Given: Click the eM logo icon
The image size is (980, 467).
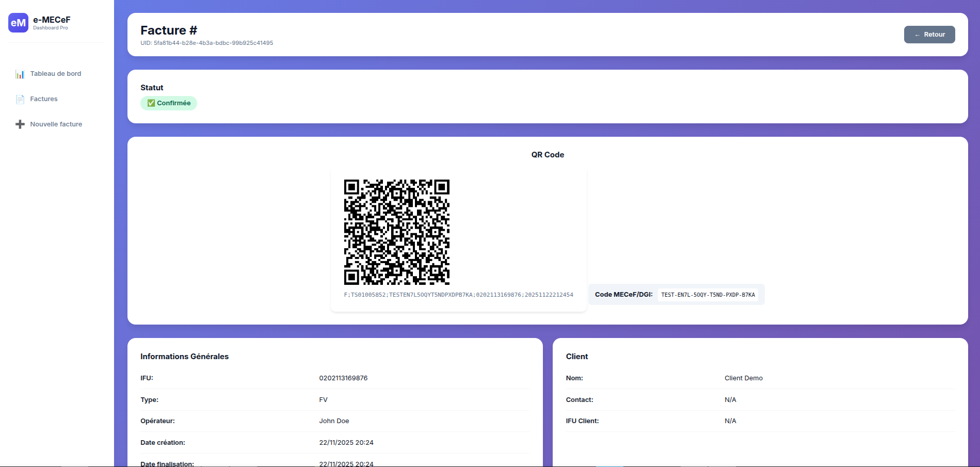Looking at the screenshot, I should (18, 23).
